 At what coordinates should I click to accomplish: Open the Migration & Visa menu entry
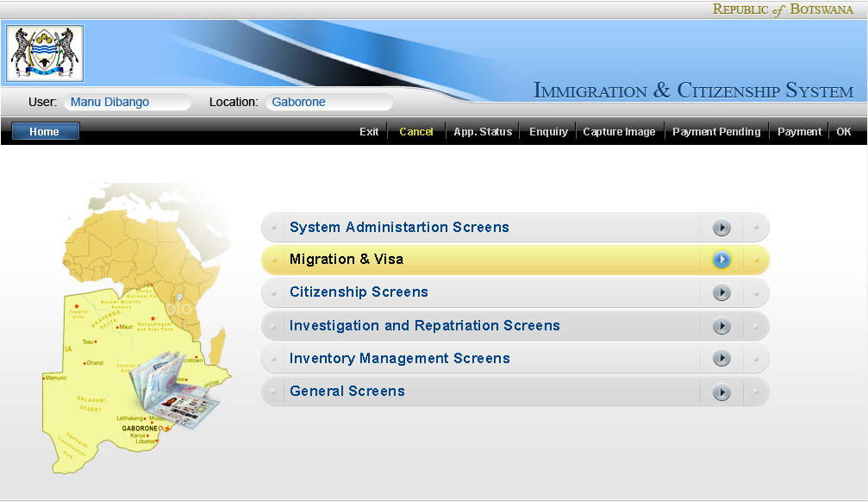347,260
